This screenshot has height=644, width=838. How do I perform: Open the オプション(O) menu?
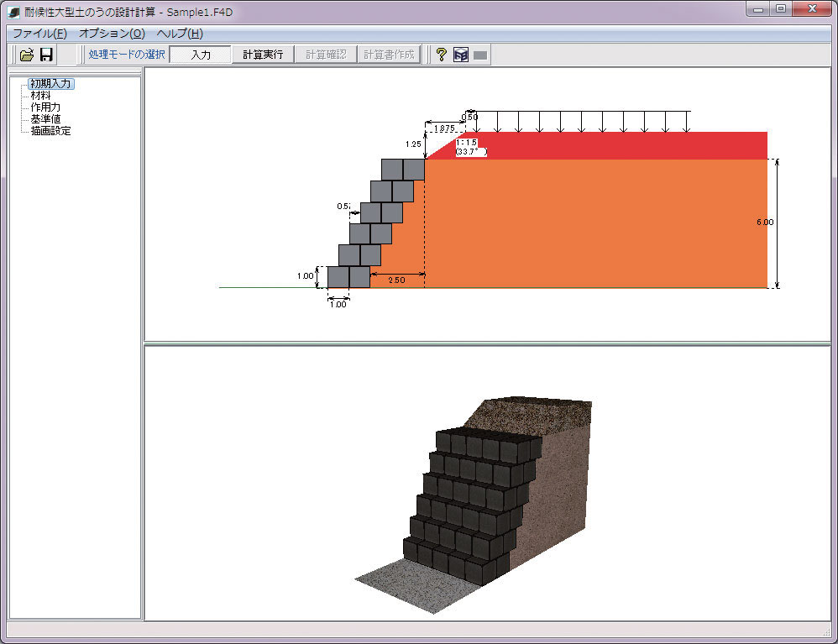(112, 34)
